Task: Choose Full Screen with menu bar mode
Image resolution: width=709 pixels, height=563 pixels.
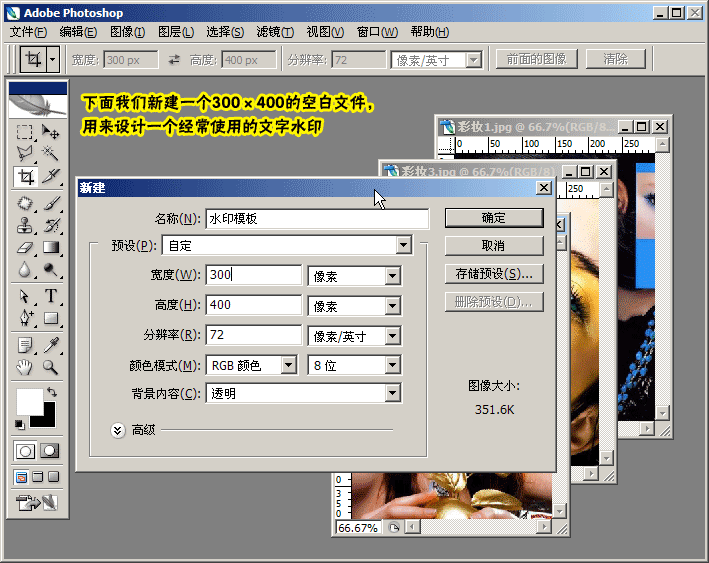Action: (38, 477)
